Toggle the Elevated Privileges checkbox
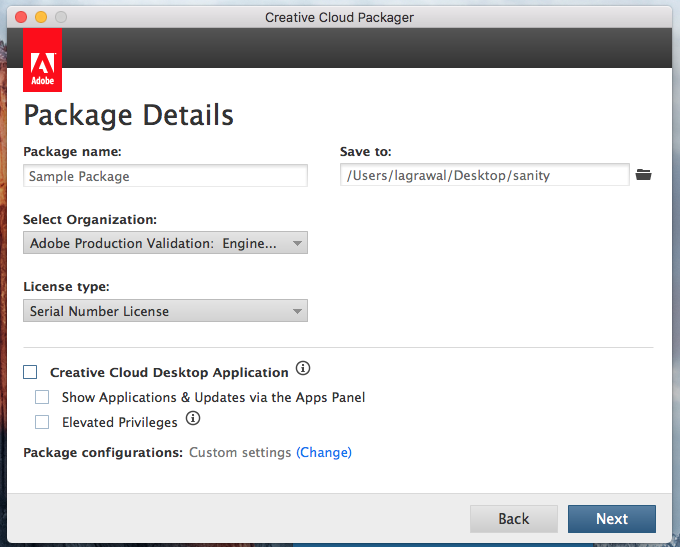Image resolution: width=680 pixels, height=547 pixels. pyautogui.click(x=42, y=422)
